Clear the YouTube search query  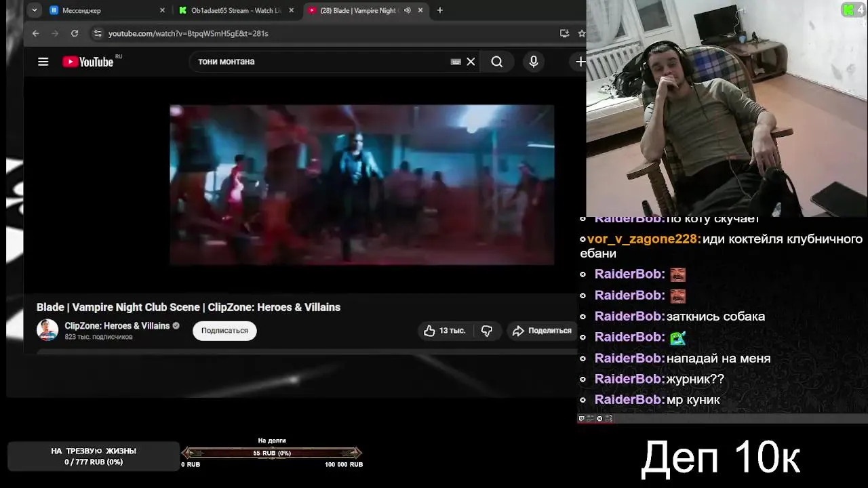pos(471,62)
